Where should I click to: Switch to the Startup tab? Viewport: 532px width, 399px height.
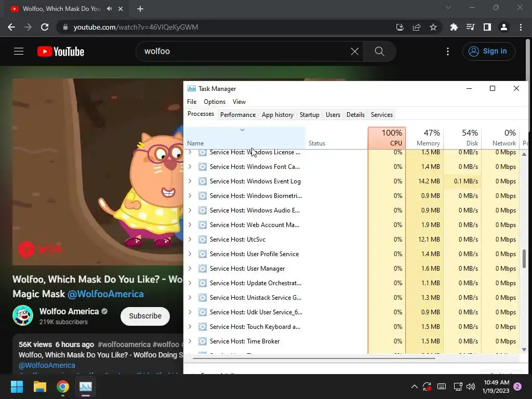click(310, 115)
